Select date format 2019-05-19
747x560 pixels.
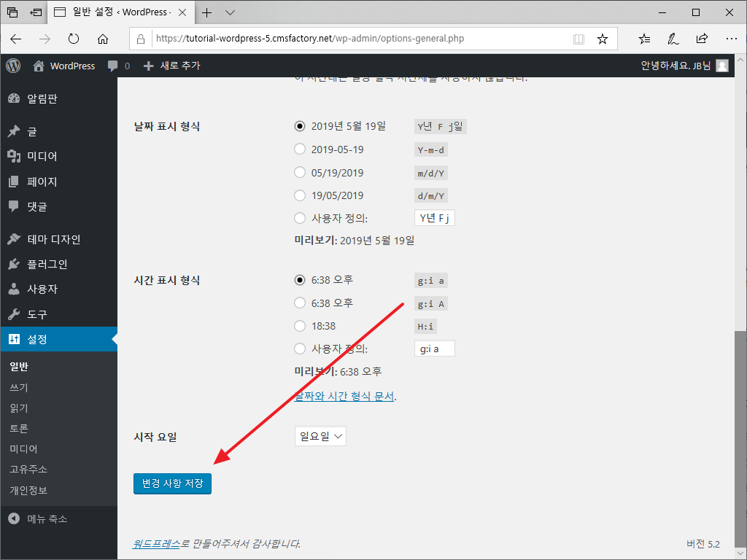point(300,149)
